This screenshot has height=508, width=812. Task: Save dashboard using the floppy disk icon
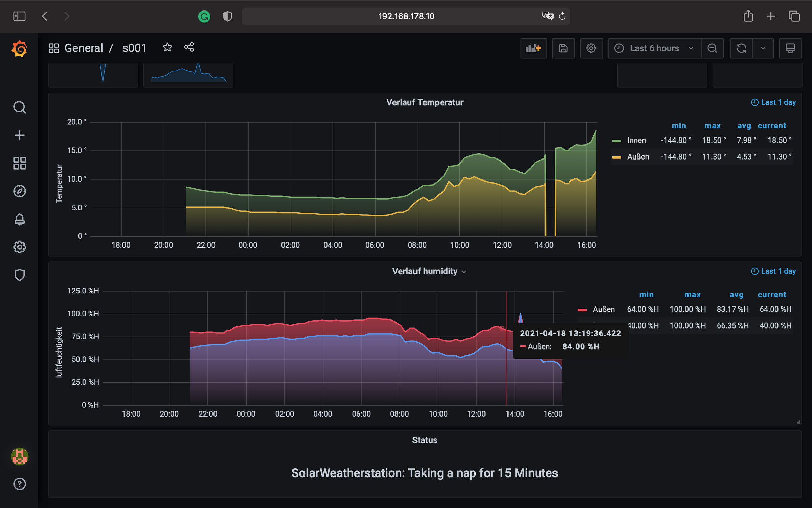pos(563,48)
